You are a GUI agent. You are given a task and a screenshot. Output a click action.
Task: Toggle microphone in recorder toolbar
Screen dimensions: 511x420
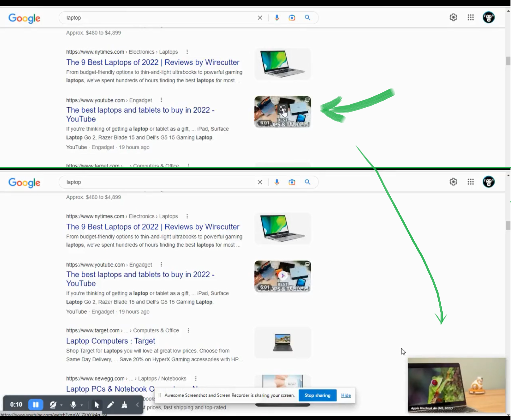click(x=73, y=405)
